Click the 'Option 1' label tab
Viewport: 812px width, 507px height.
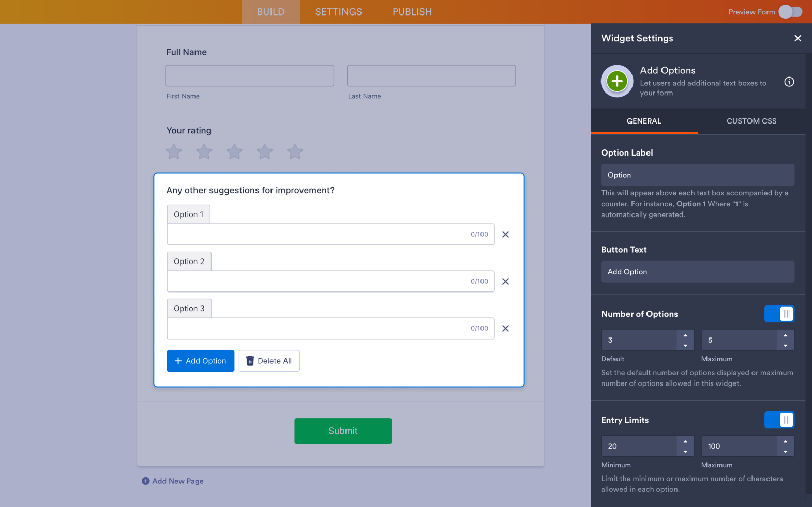click(188, 214)
